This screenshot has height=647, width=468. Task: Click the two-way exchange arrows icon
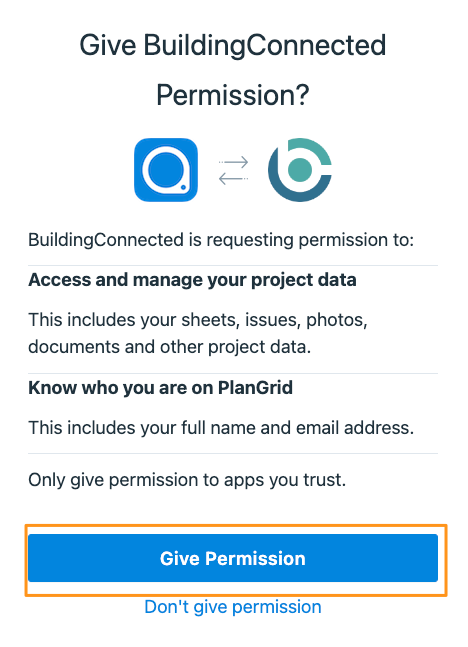point(233,170)
